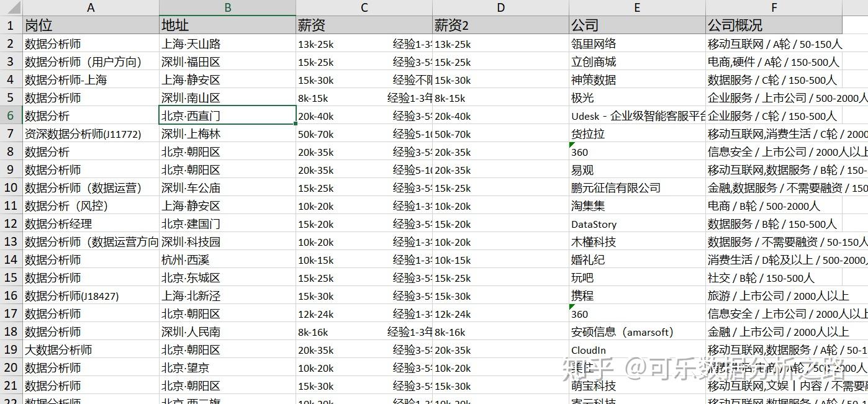Select cell 数据分析师(J18427)
Viewport: 868px width, 404px height.
point(91,295)
